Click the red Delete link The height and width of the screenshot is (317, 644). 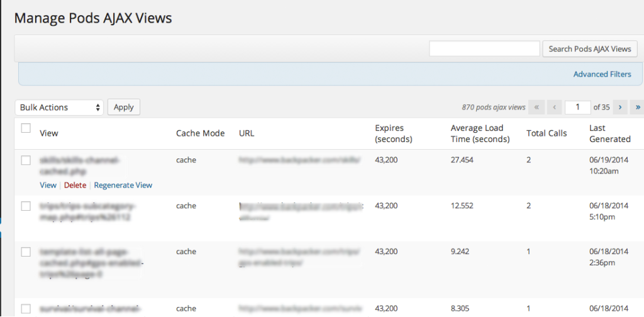pyautogui.click(x=75, y=185)
